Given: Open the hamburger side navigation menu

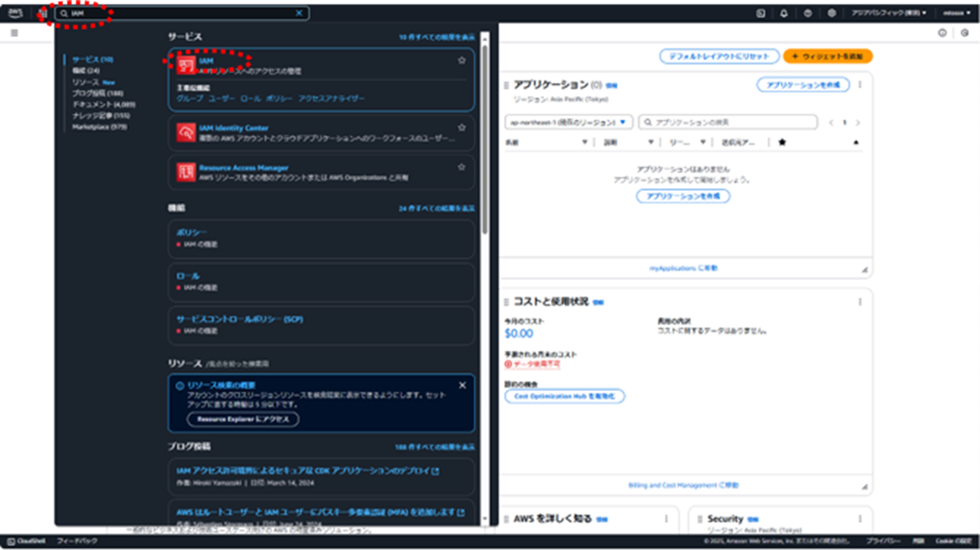Looking at the screenshot, I should coord(14,33).
